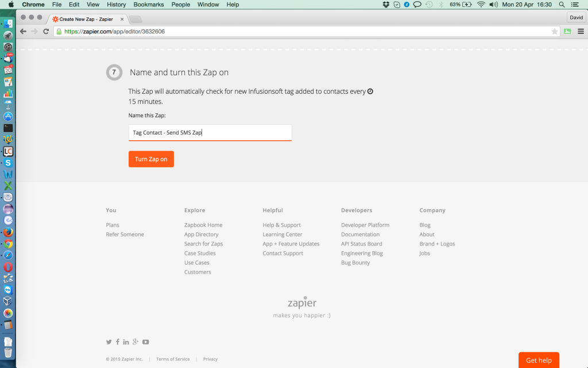The height and width of the screenshot is (368, 588).
Task: Click the forward navigation arrow
Action: pyautogui.click(x=34, y=32)
